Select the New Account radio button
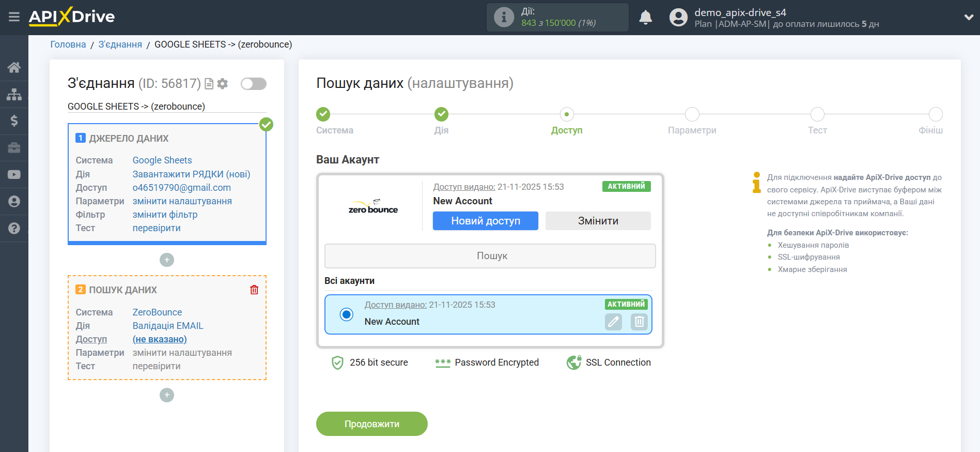980x452 pixels. point(347,314)
